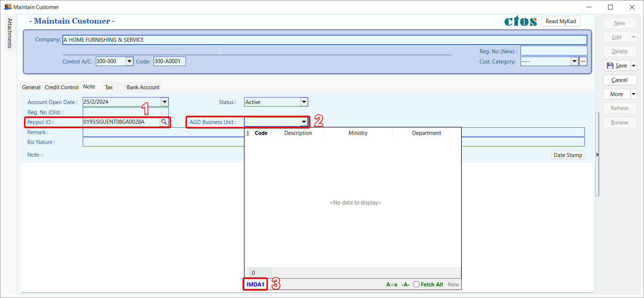Expand the Status dropdown
This screenshot has width=644, height=298.
click(304, 102)
